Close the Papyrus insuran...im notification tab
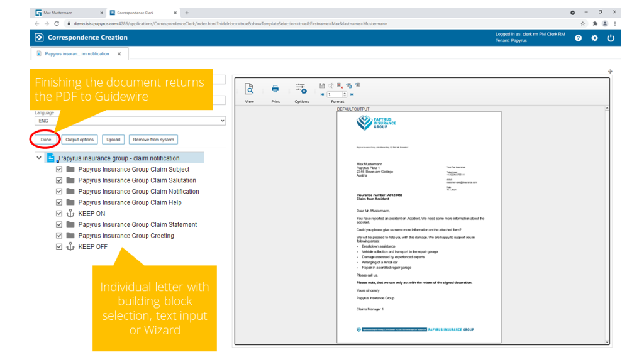The image size is (644, 362). pyautogui.click(x=119, y=54)
